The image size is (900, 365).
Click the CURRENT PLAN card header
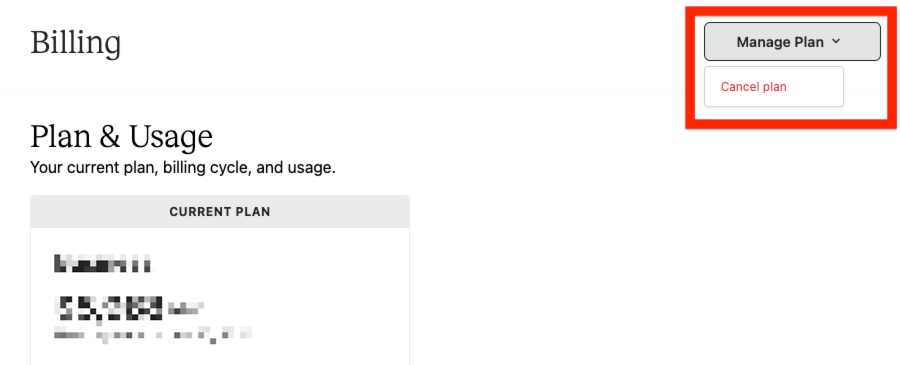[x=220, y=212]
